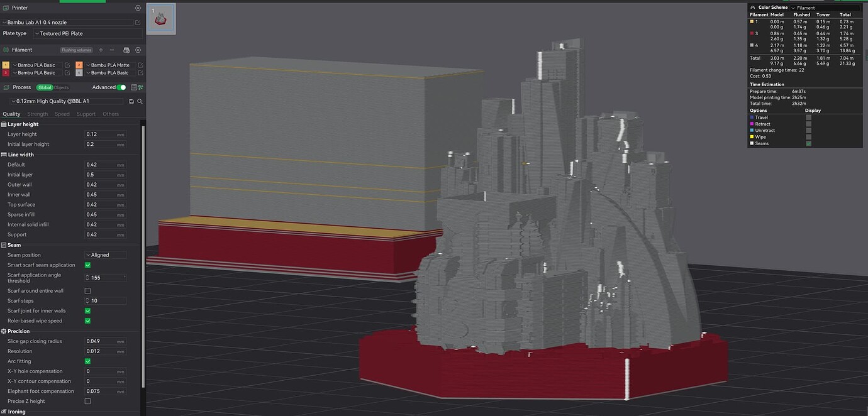Image resolution: width=868 pixels, height=416 pixels.
Task: Enable Scarf around entire wall
Action: point(87,291)
